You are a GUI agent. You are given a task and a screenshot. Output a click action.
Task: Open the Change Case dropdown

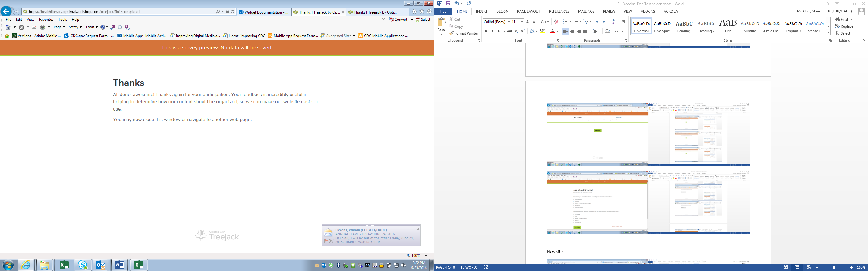tap(545, 22)
